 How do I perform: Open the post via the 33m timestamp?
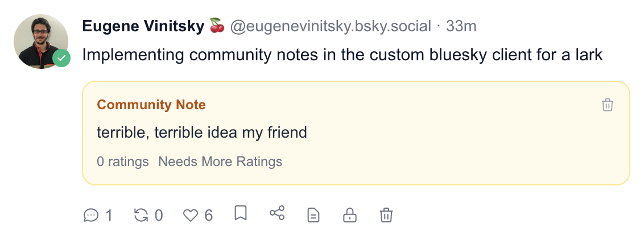pos(461,26)
